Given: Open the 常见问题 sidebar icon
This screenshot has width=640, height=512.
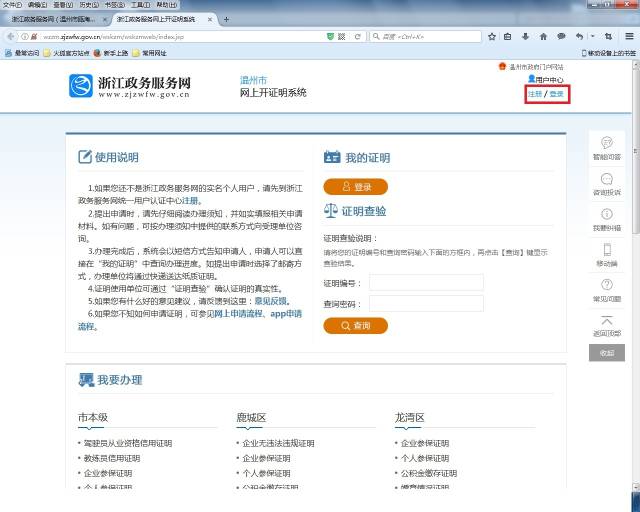Looking at the screenshot, I should [607, 290].
